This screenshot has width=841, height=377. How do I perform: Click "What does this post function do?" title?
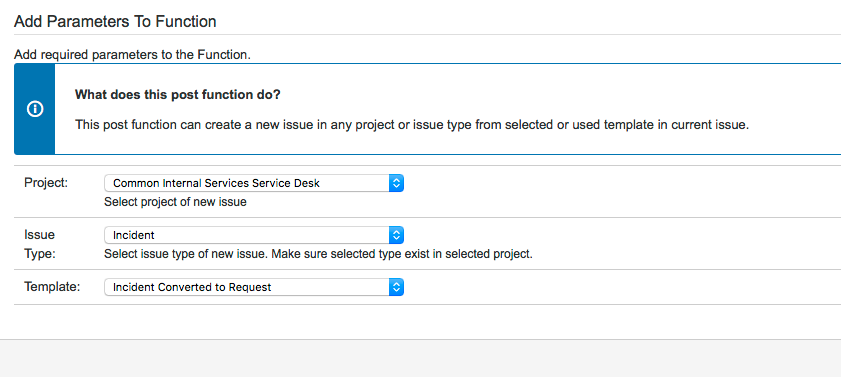[178, 95]
